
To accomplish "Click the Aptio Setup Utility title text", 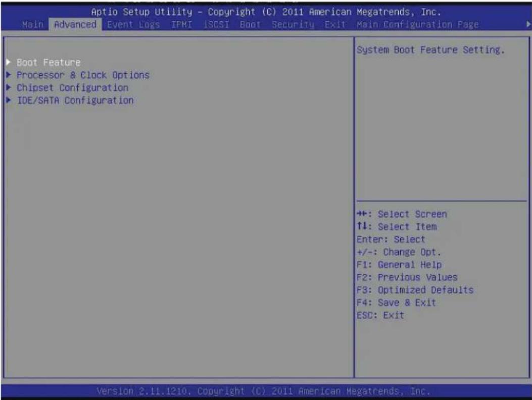I will tap(266, 12).
